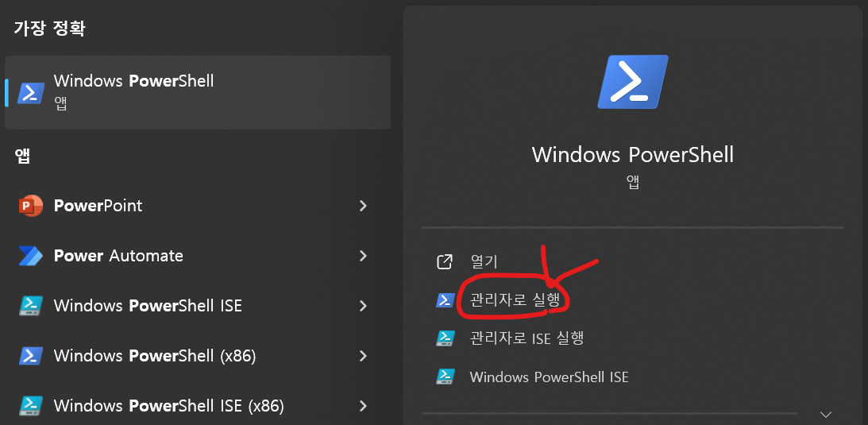Click Windows PowerShell title in details pane
The width and height of the screenshot is (868, 425).
coord(633,154)
